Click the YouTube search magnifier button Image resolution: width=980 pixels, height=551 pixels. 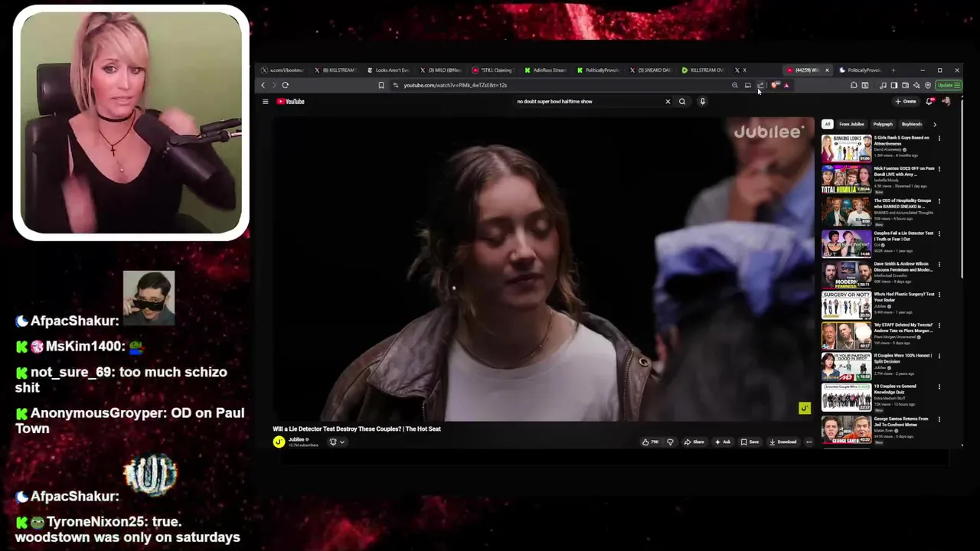(682, 101)
